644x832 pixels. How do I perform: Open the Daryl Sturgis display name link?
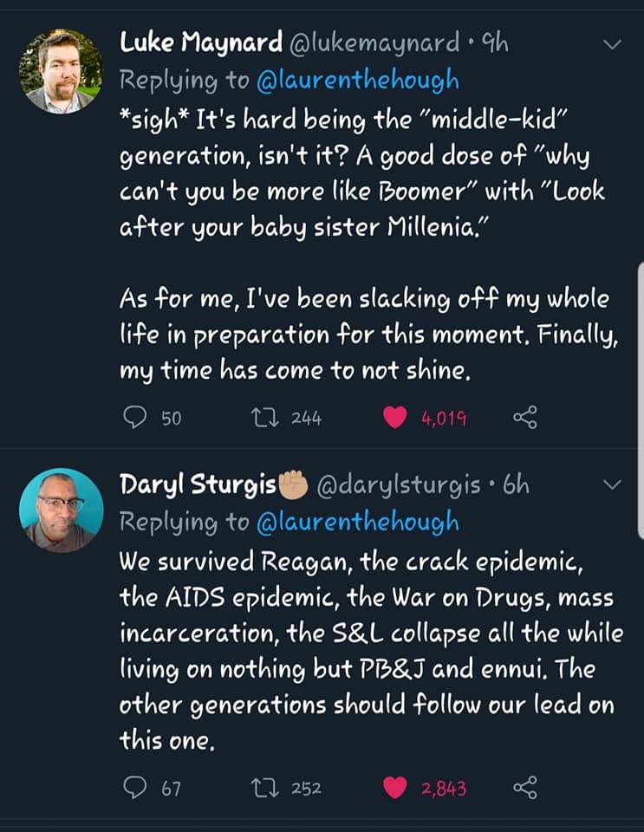[197, 484]
